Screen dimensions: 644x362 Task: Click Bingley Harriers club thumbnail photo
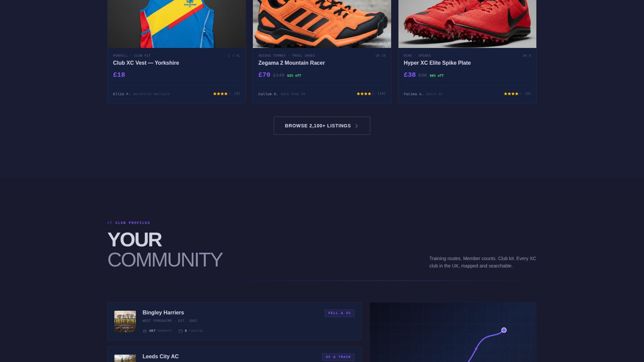pos(125,321)
